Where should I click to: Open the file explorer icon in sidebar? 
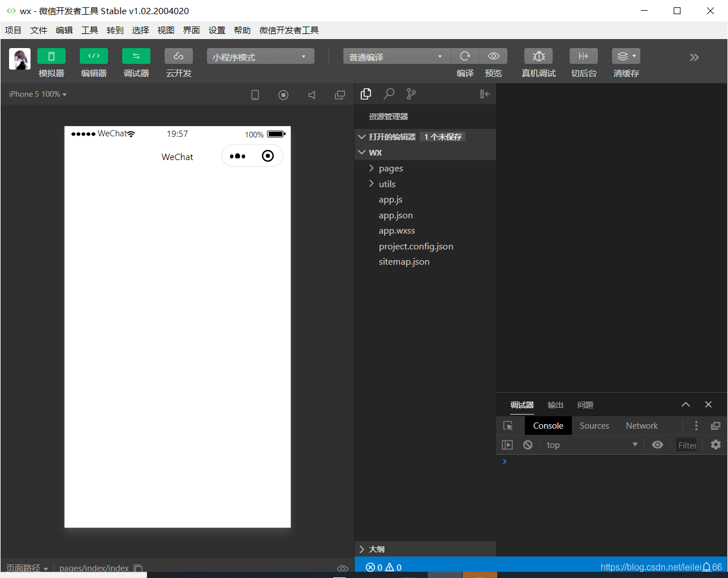coord(366,94)
